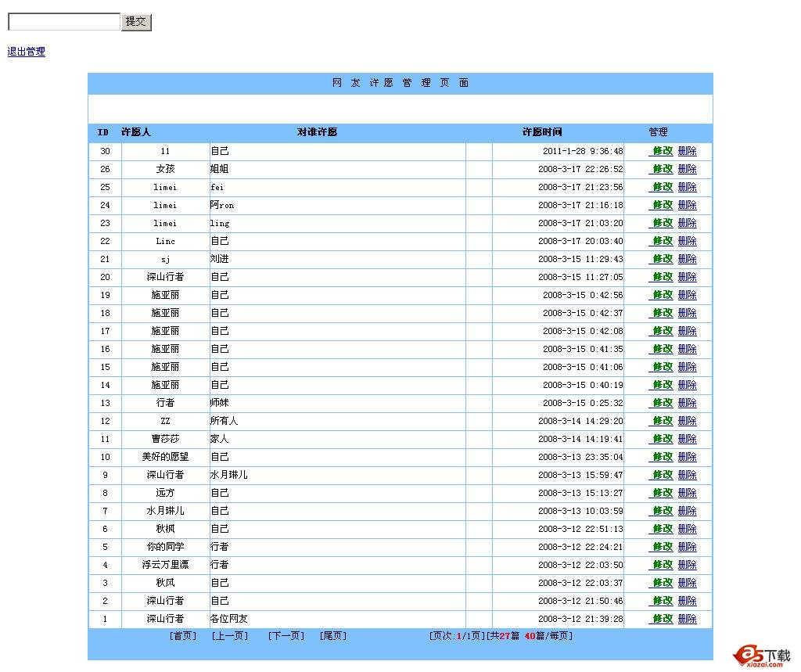
Task: Edit the ID 23 entry via 修改
Action: coord(663,223)
